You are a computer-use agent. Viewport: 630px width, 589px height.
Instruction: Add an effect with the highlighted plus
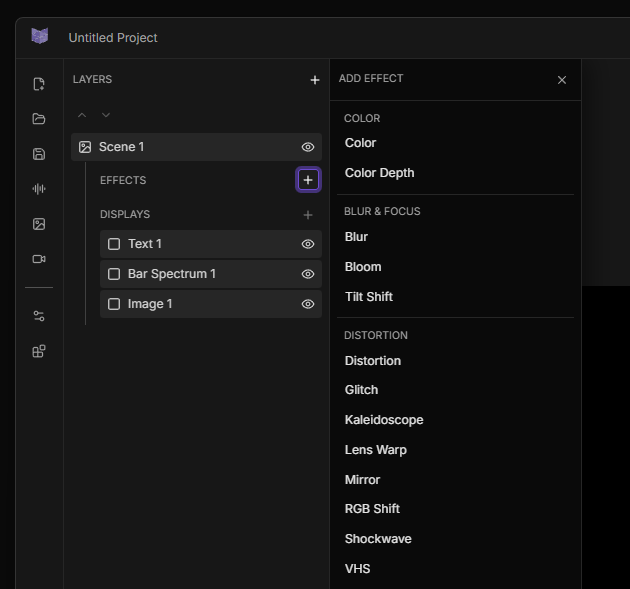point(308,180)
